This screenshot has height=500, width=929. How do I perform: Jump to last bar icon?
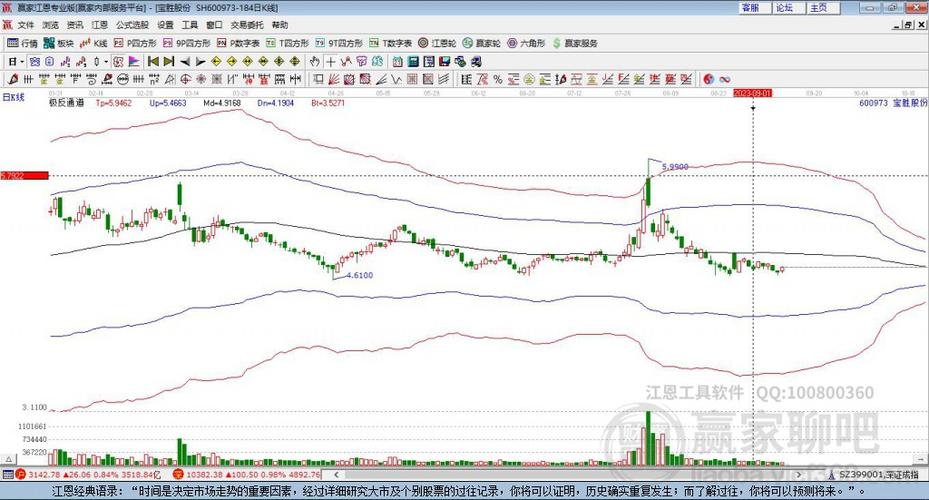tap(169, 62)
